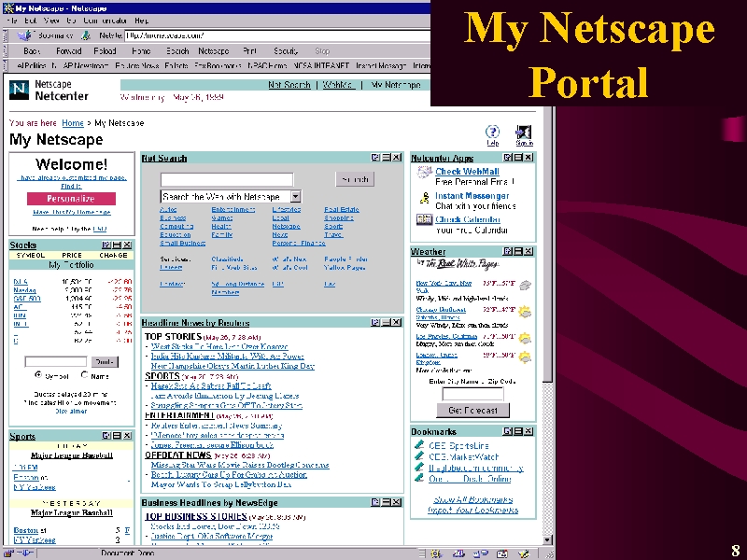Collapse the Sports panel

pos(117,435)
